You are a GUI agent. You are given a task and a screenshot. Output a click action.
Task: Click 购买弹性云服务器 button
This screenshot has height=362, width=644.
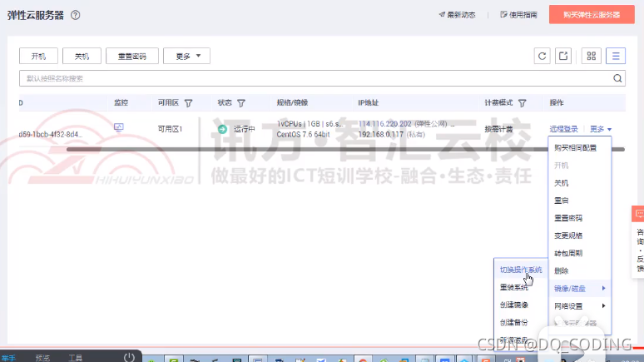[x=592, y=15]
